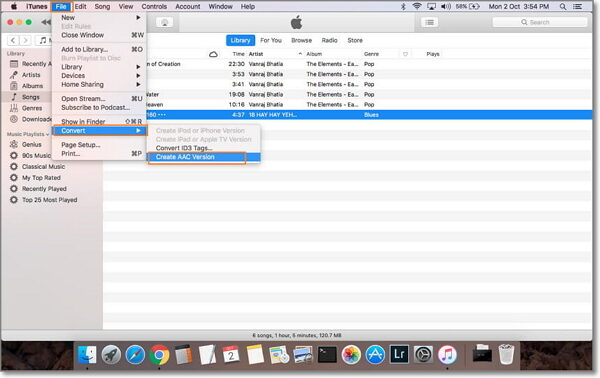Open Chrome from the dock
This screenshot has width=600, height=378.
(159, 355)
